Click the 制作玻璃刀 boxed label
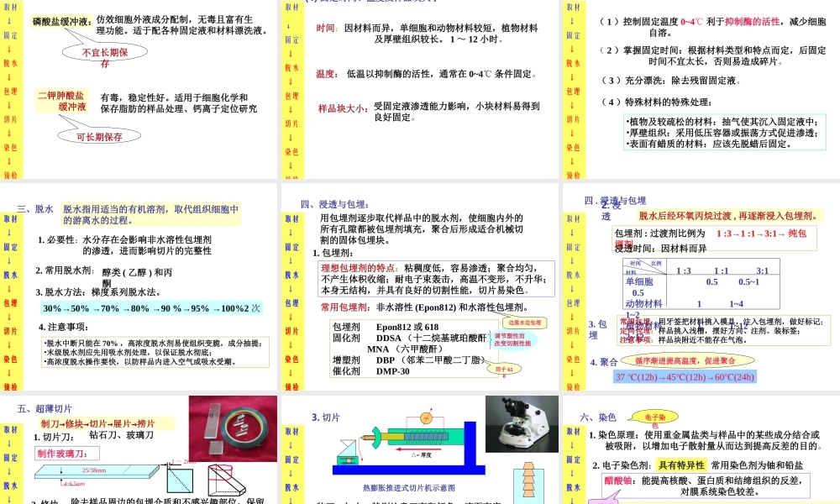The height and width of the screenshot is (504, 840). 68,454
